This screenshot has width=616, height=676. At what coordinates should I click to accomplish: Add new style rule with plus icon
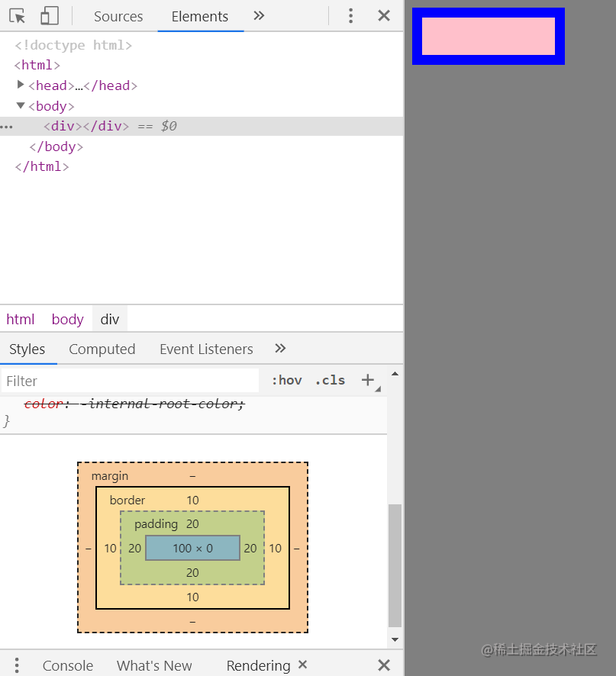[368, 380]
